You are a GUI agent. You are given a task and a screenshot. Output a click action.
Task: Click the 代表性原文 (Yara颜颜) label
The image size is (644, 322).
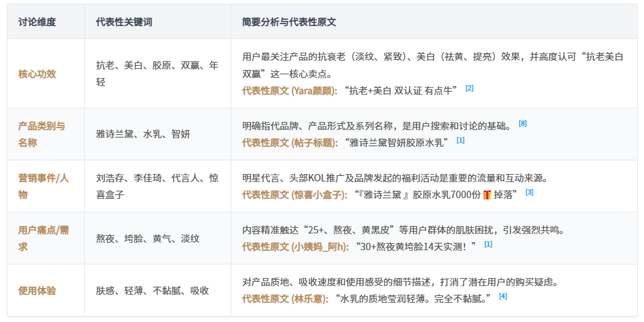point(290,90)
